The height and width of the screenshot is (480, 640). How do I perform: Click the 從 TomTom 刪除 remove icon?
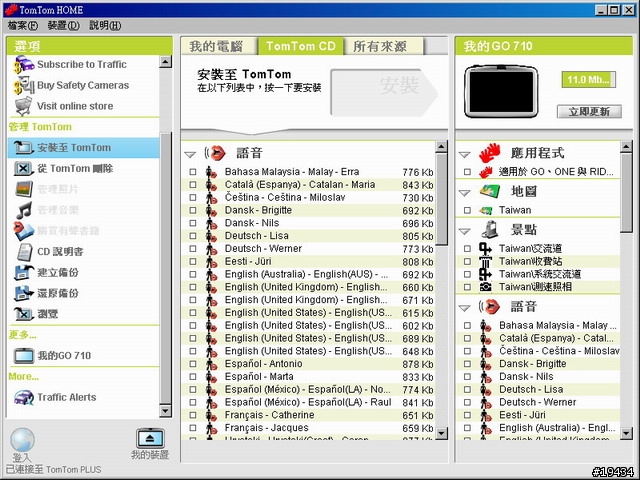pyautogui.click(x=24, y=168)
